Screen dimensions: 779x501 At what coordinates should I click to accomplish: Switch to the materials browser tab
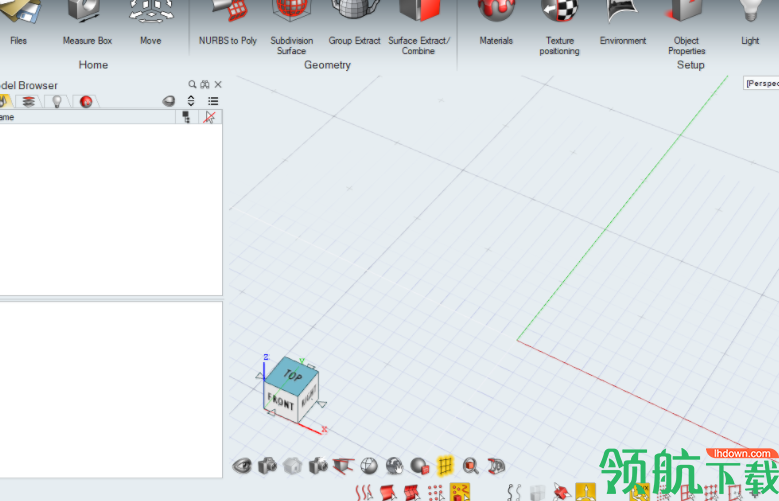(x=86, y=101)
